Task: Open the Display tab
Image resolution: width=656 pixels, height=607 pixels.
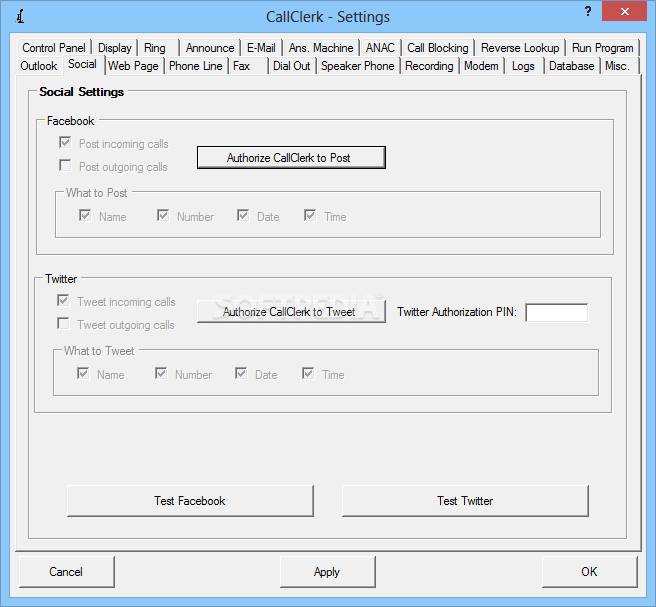Action: pos(115,48)
